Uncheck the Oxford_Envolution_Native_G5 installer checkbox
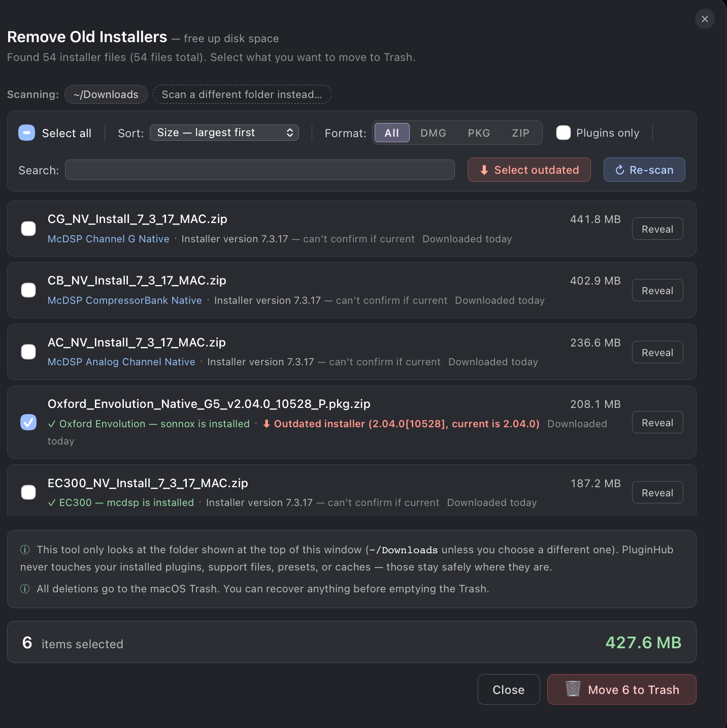Image resolution: width=727 pixels, height=728 pixels. pyautogui.click(x=28, y=422)
